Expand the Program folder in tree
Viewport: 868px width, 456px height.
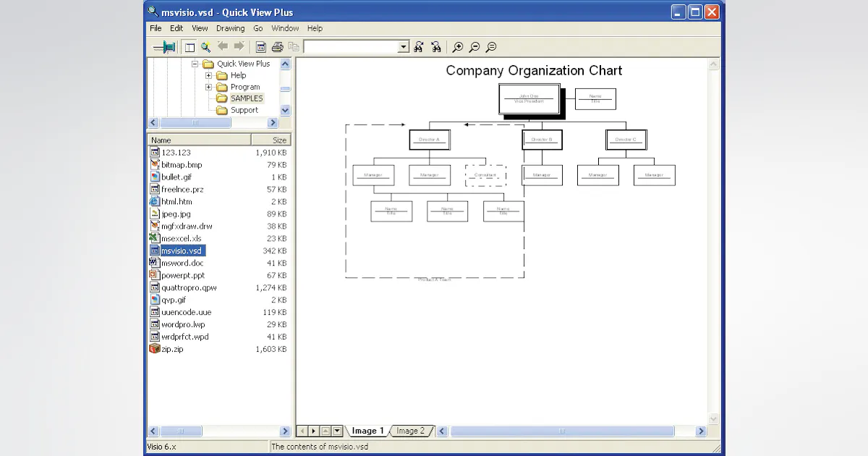(208, 87)
